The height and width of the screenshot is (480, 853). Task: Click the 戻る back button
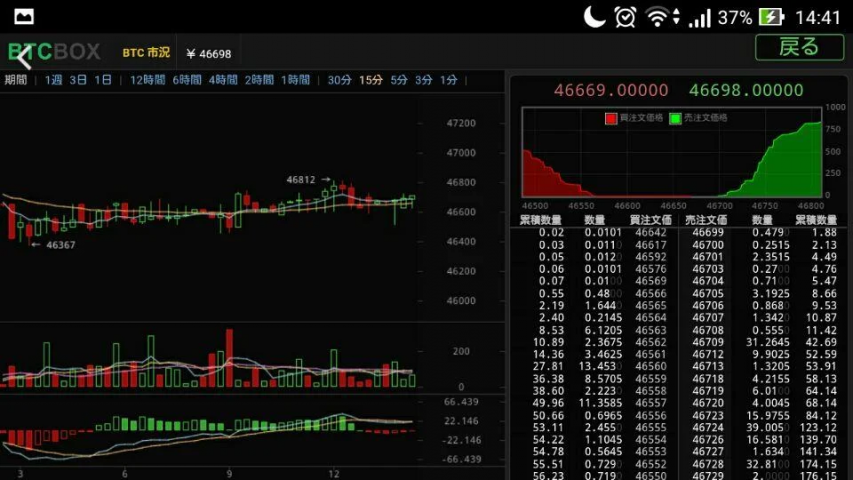click(x=799, y=47)
